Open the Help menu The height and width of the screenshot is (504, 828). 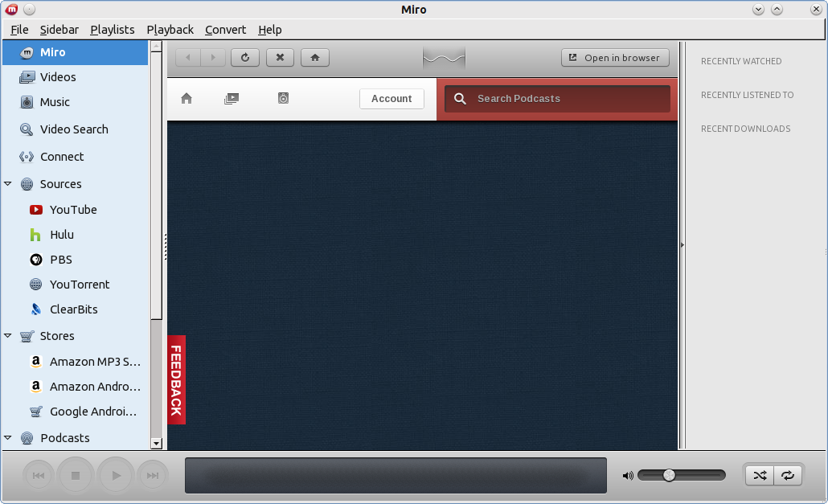(270, 30)
